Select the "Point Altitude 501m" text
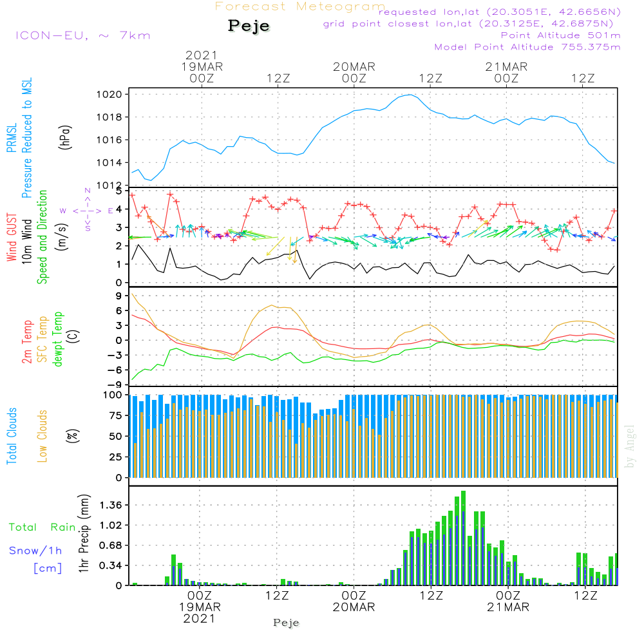Image resolution: width=644 pixels, height=644 pixels. [561, 35]
